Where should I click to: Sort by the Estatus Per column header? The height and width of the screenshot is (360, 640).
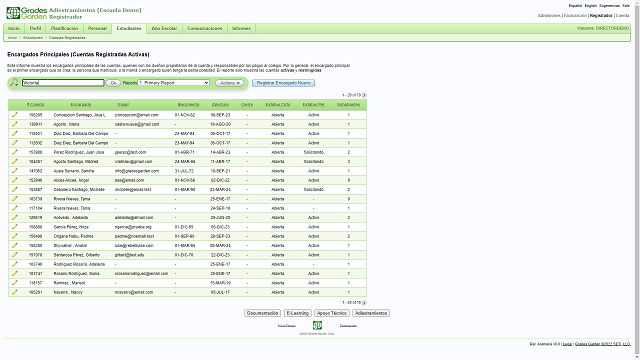(x=313, y=104)
